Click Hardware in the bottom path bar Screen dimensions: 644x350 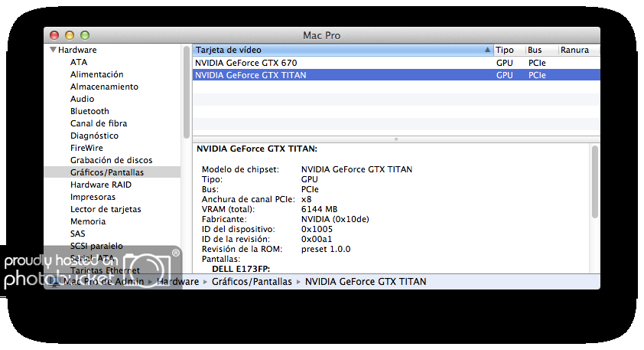pyautogui.click(x=178, y=282)
